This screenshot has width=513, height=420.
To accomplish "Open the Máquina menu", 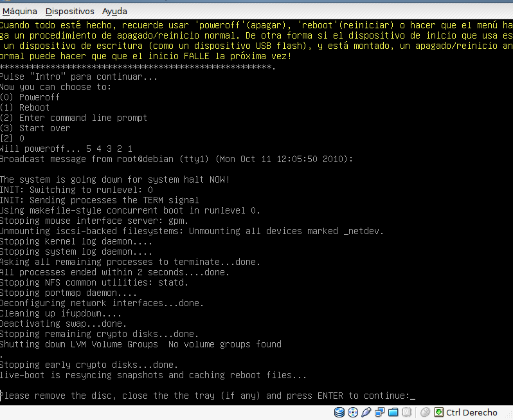I will coord(19,12).
